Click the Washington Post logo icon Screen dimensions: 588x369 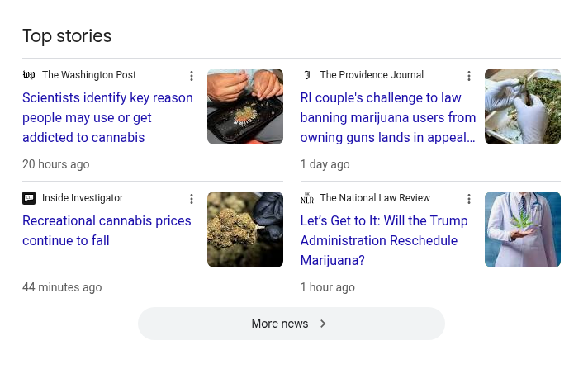tap(29, 75)
